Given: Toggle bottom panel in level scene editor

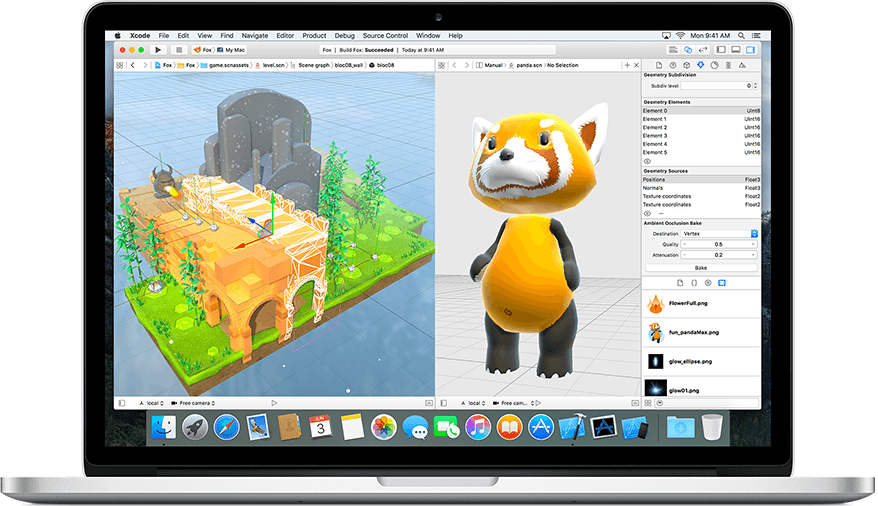Looking at the screenshot, I should (x=429, y=403).
